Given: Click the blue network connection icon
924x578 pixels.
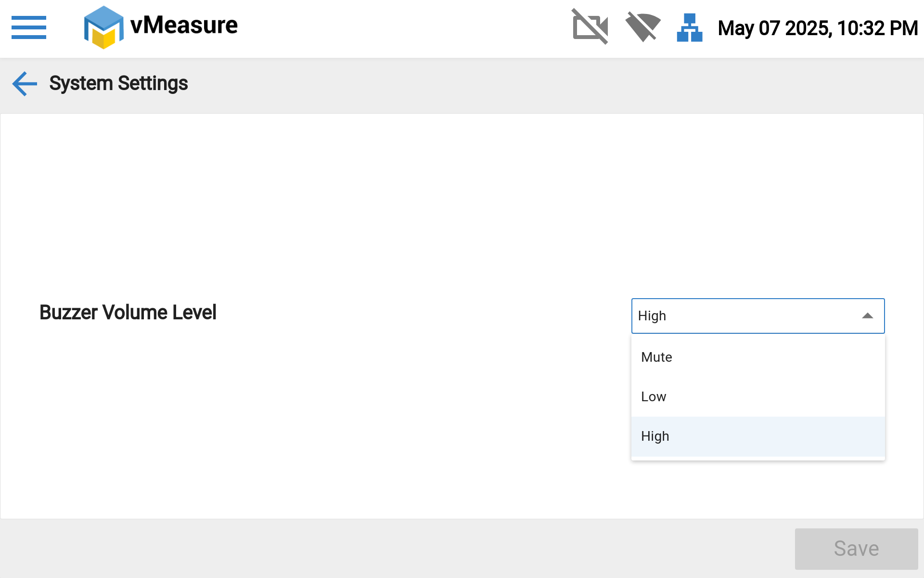Looking at the screenshot, I should tap(689, 27).
